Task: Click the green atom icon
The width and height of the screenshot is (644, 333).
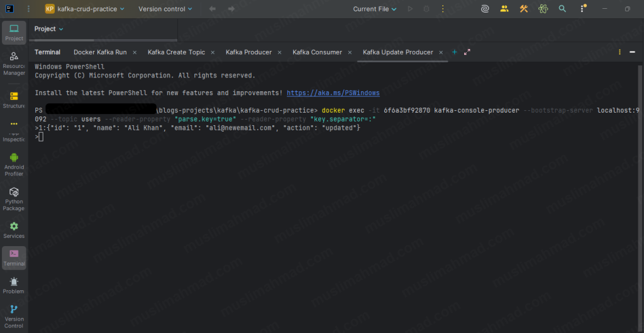Action: click(x=543, y=9)
